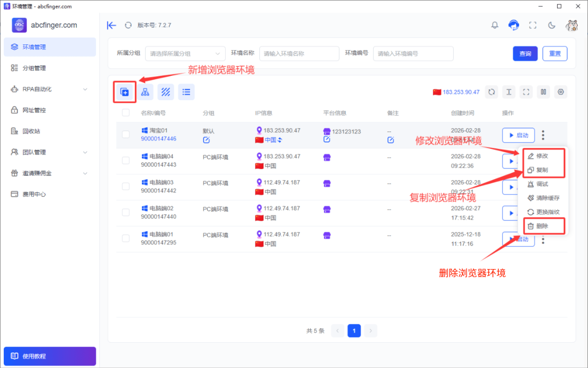Image resolution: width=588 pixels, height=368 pixels.
Task: Check the 电脑端01 row checkbox
Action: 126,238
